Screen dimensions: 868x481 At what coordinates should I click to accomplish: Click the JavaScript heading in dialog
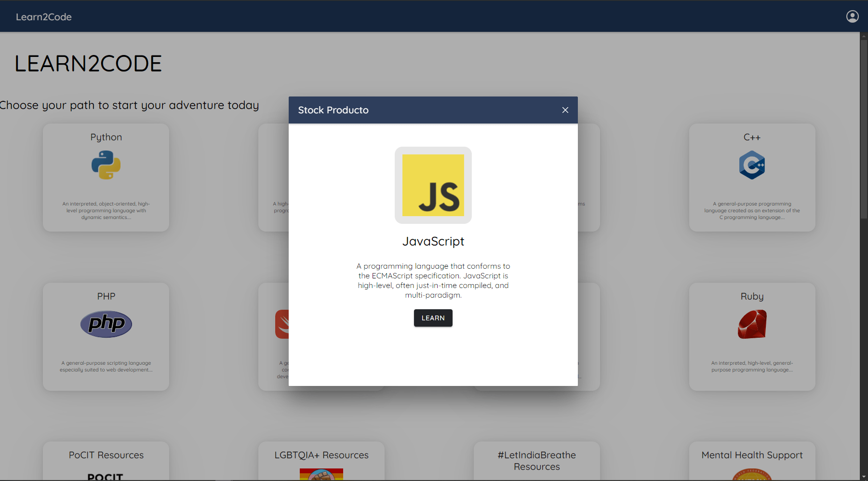[x=433, y=241]
